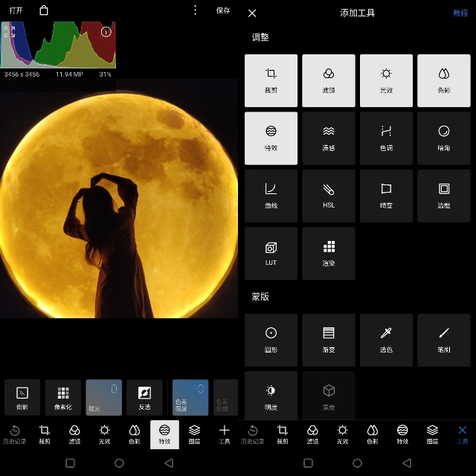Tap 打开 to open a photo
Viewport: 476px width, 476px height.
point(16,10)
